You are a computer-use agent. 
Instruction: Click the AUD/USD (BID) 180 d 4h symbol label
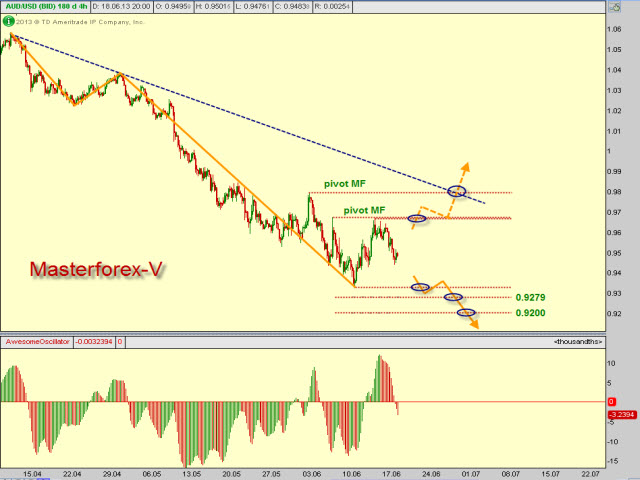(x=46, y=7)
